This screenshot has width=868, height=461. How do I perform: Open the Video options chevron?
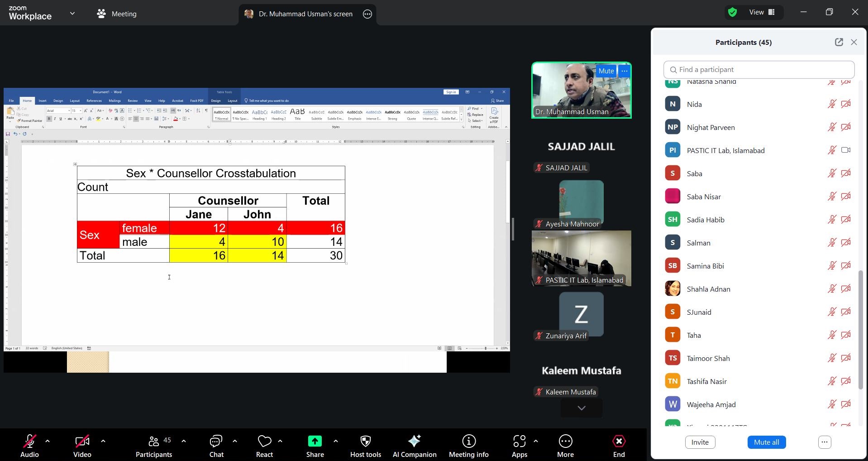(x=103, y=440)
